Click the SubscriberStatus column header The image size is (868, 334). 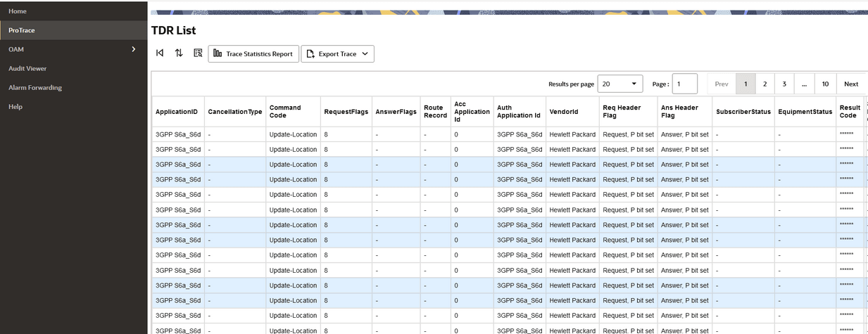(743, 112)
